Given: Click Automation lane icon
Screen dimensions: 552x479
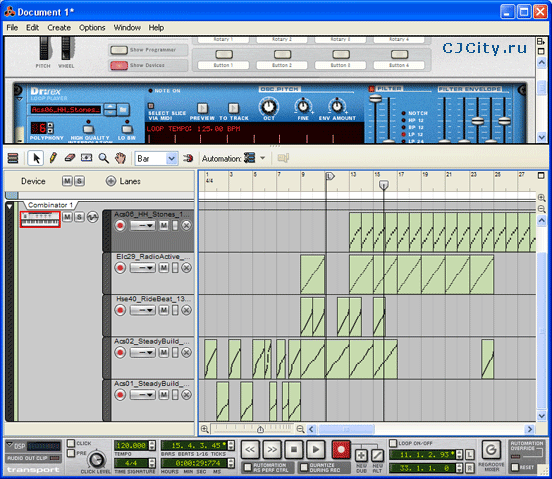Looking at the screenshot, I should tap(249, 158).
